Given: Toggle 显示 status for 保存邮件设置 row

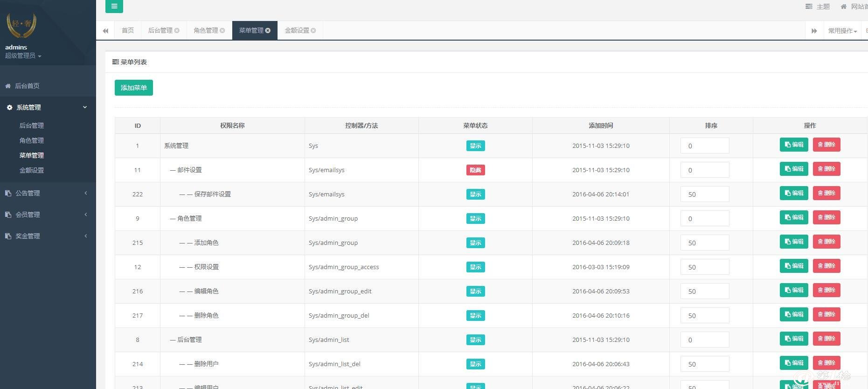Looking at the screenshot, I should [x=475, y=194].
